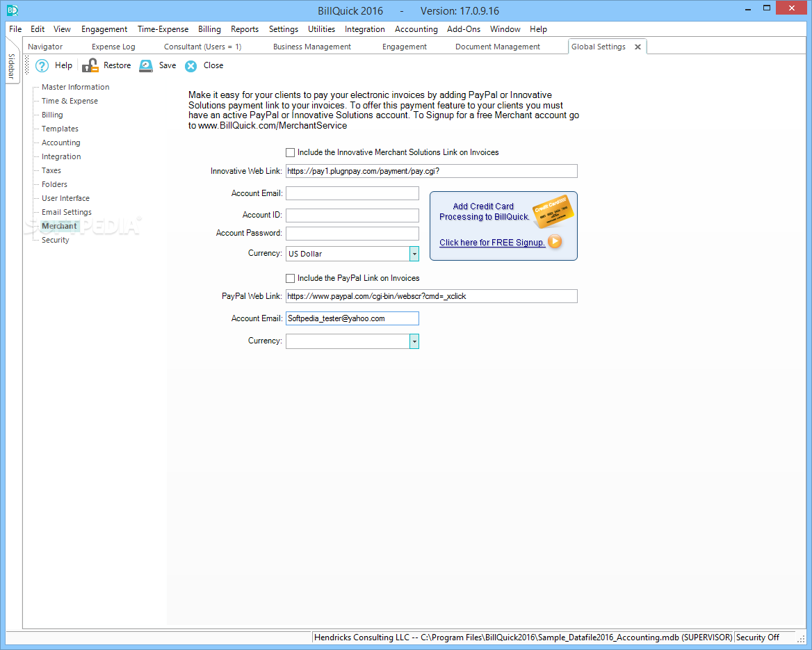Enable Include Innovative Merchant Solutions Link checkbox

tap(290, 153)
